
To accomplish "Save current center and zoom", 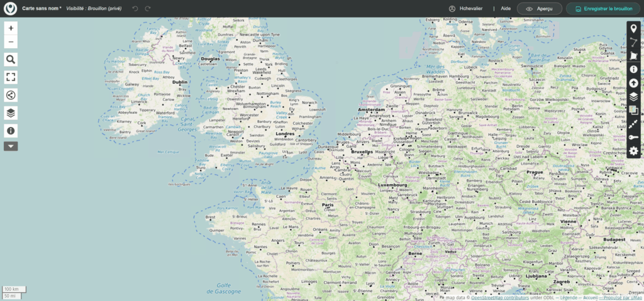I will [x=634, y=124].
